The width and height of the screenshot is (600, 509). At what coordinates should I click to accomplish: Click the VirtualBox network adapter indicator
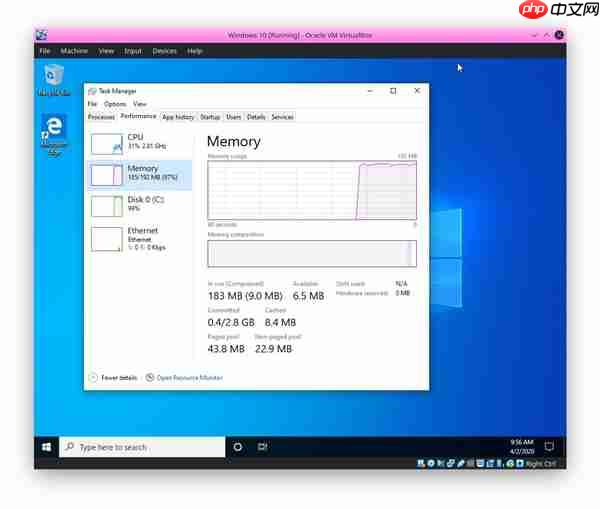[450, 463]
